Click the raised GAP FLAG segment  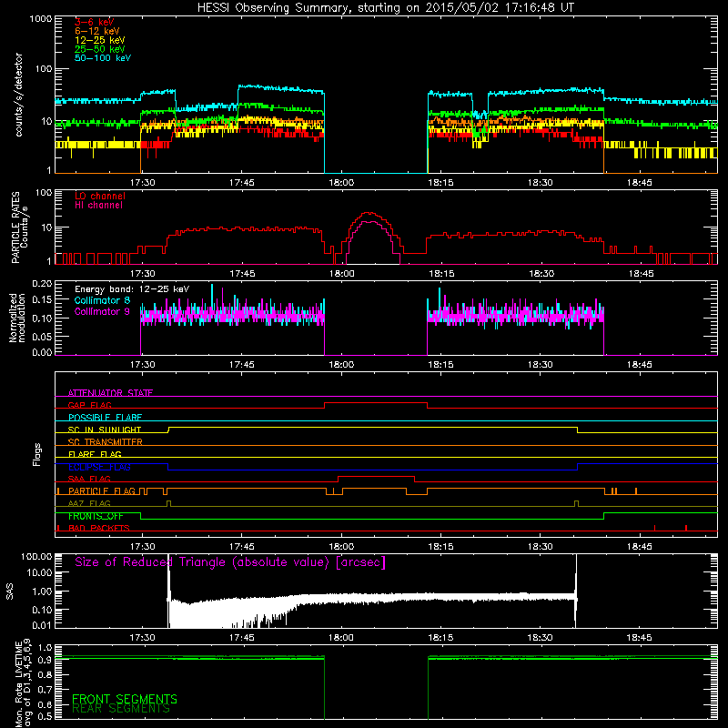click(x=376, y=402)
